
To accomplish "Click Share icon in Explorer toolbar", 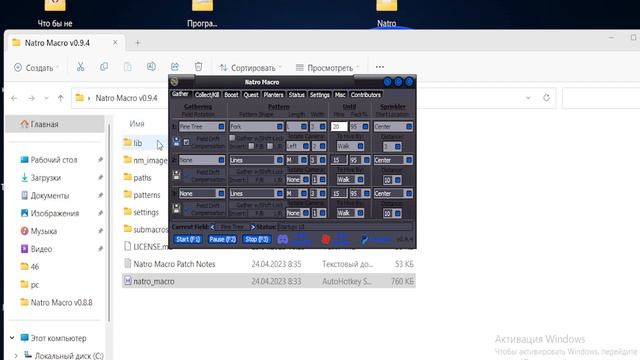I will [x=175, y=67].
